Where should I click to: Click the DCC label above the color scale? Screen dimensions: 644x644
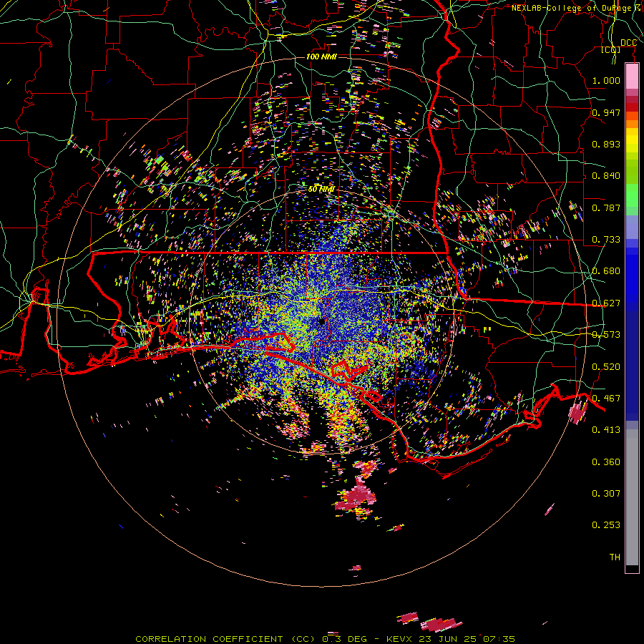(628, 42)
